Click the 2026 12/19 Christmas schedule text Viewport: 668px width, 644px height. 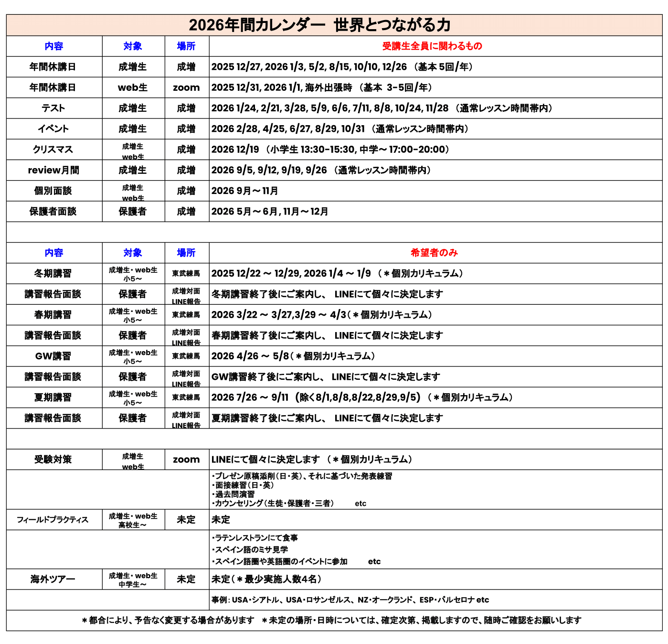click(x=330, y=150)
